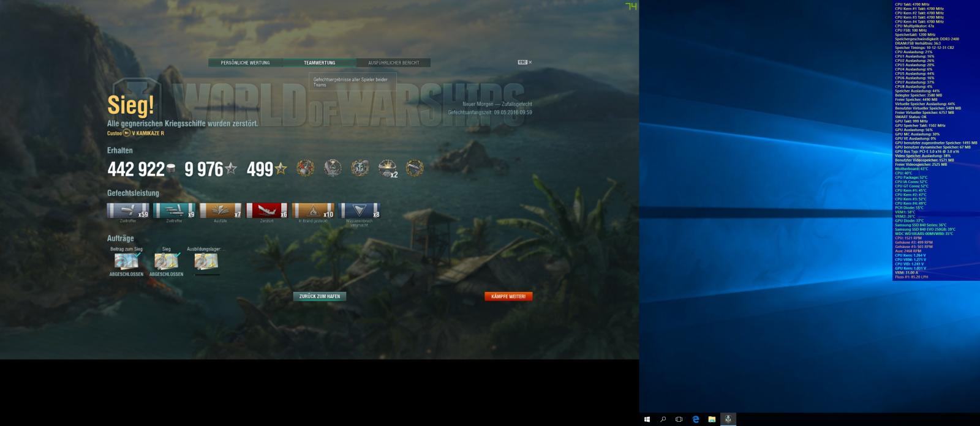Open the Windows Start menu
The width and height of the screenshot is (980, 426).
(647, 419)
